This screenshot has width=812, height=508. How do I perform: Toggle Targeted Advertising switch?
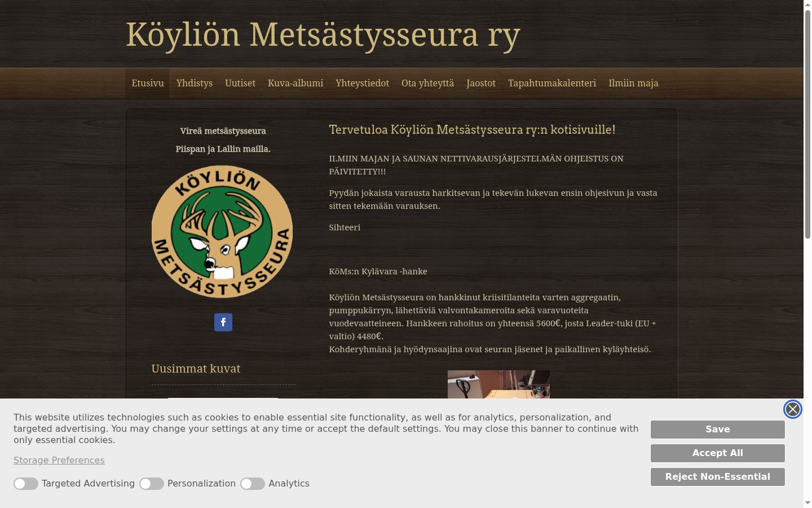26,484
